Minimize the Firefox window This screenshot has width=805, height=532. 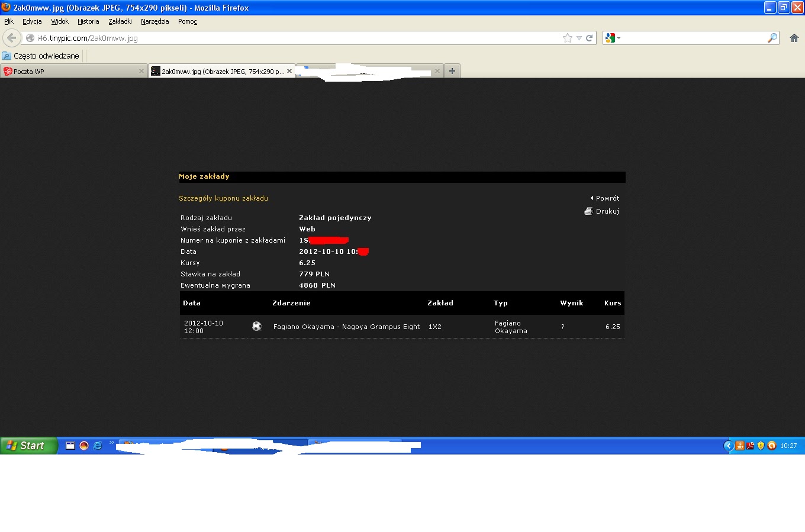pos(769,8)
